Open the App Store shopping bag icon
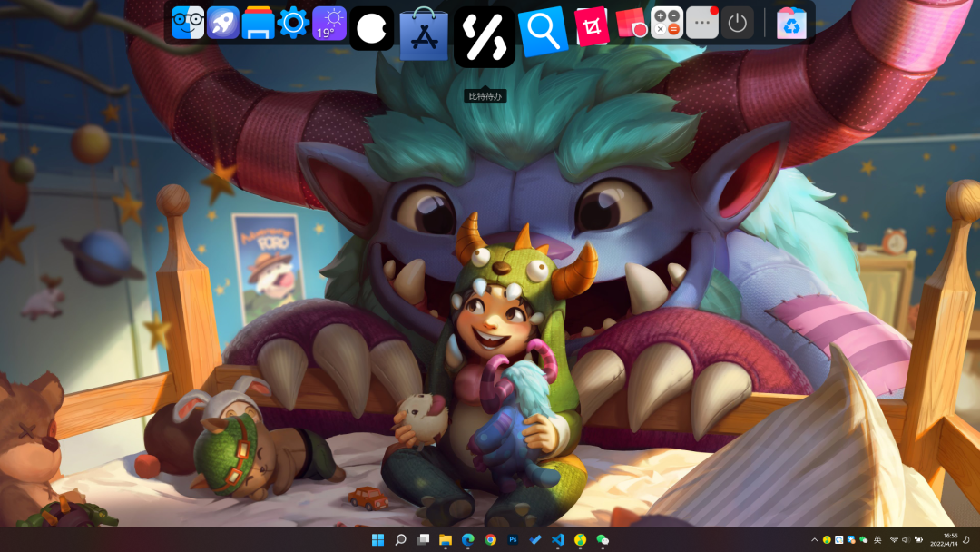This screenshot has width=980, height=552. 424,33
